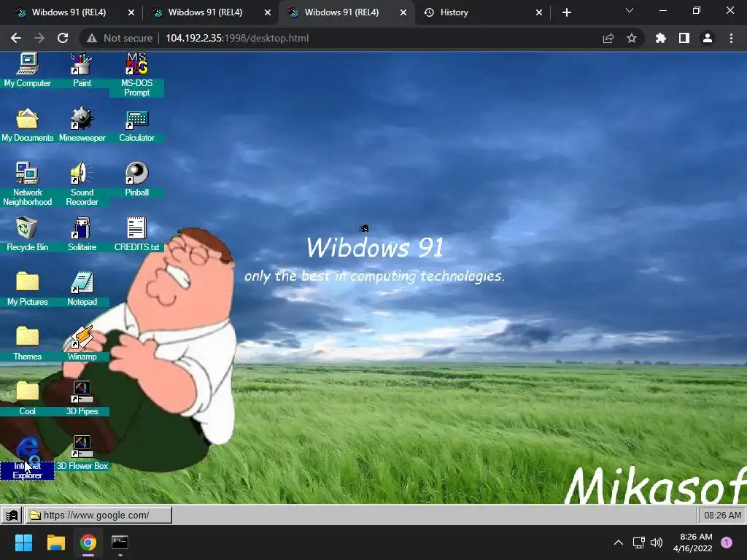This screenshot has width=747, height=560.
Task: Open the CREDITS.txt file icon
Action: pyautogui.click(x=136, y=234)
